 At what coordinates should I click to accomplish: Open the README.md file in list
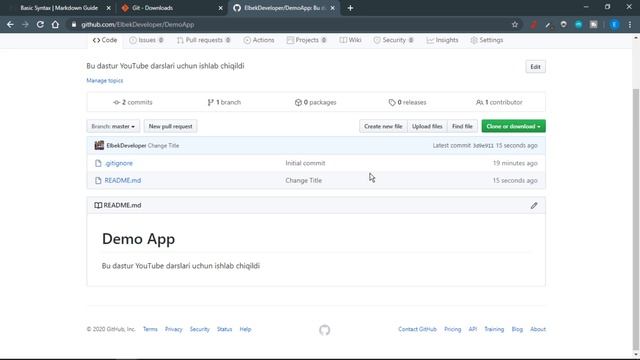tap(122, 180)
